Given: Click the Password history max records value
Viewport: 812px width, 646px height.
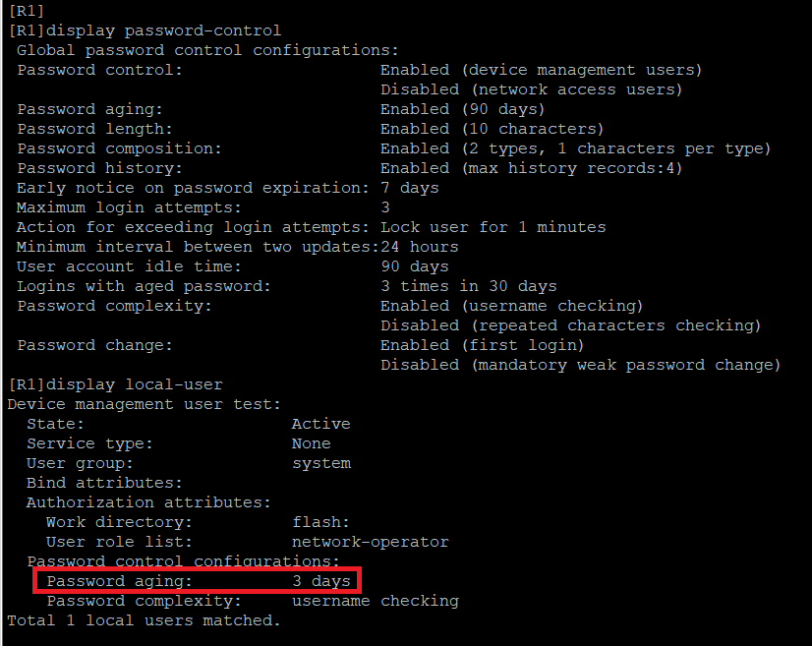Looking at the screenshot, I should coord(531,168).
